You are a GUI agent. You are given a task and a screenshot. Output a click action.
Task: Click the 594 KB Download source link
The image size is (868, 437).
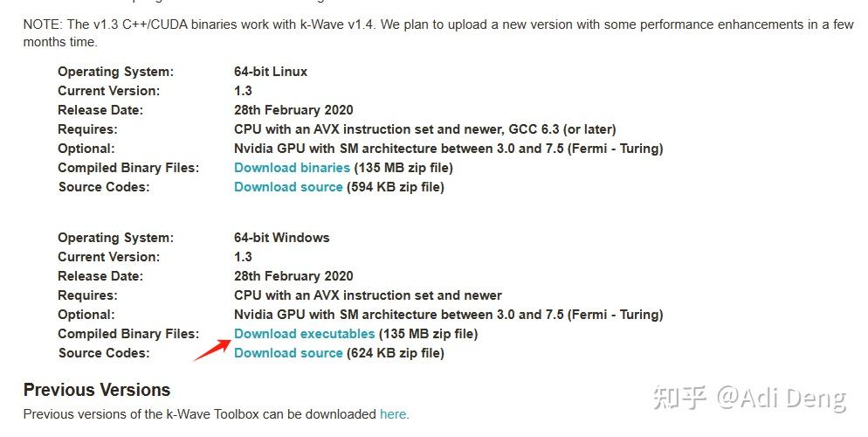(x=288, y=187)
